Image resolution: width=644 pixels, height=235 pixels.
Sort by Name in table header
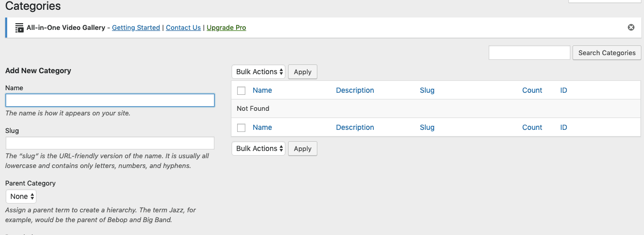[x=262, y=90]
